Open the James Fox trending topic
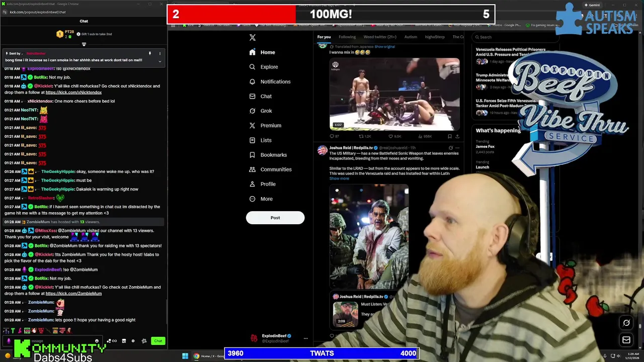This screenshot has width=644, height=362. point(485,146)
